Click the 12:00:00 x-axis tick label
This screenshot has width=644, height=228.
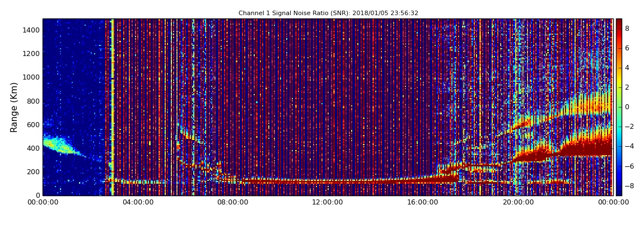(328, 202)
